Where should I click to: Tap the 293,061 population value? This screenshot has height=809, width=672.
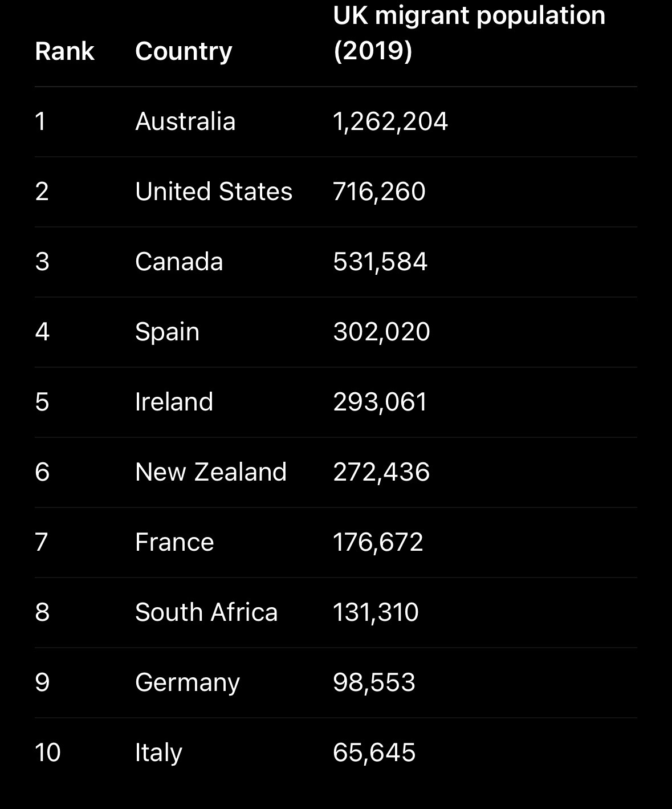380,402
